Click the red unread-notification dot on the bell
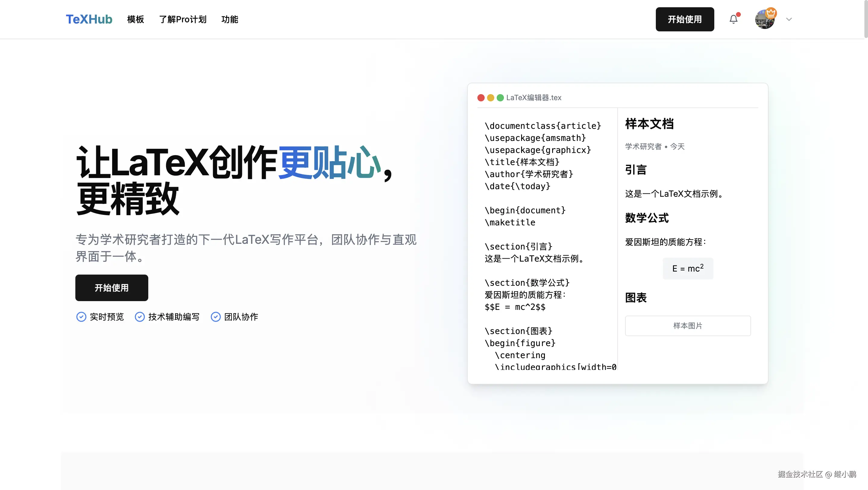The width and height of the screenshot is (868, 490). click(738, 14)
